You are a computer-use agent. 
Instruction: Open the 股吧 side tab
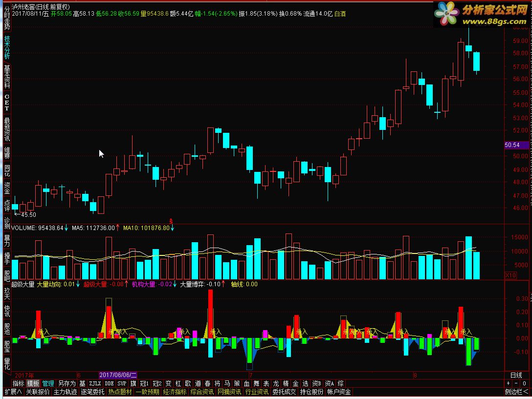pyautogui.click(x=7, y=276)
